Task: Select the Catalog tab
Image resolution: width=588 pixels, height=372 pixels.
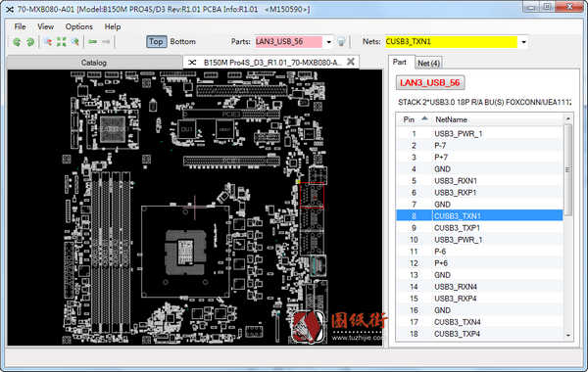Action: [x=94, y=63]
